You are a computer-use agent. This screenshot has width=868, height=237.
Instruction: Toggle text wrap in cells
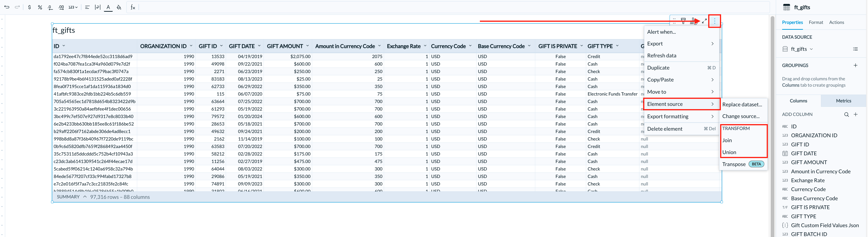[x=98, y=7]
